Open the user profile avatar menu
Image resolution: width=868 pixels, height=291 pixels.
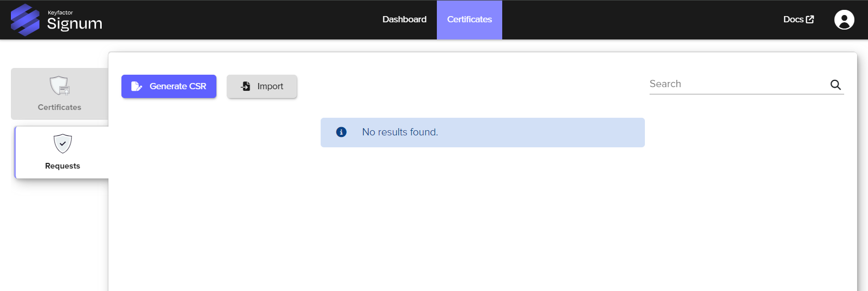point(844,20)
